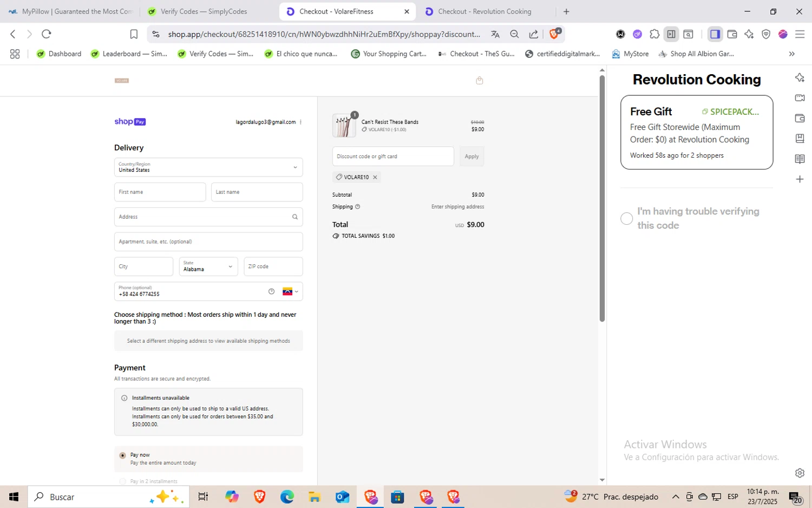Image resolution: width=812 pixels, height=508 pixels.
Task: Open the State dropdown showing Alabama
Action: pyautogui.click(x=208, y=266)
